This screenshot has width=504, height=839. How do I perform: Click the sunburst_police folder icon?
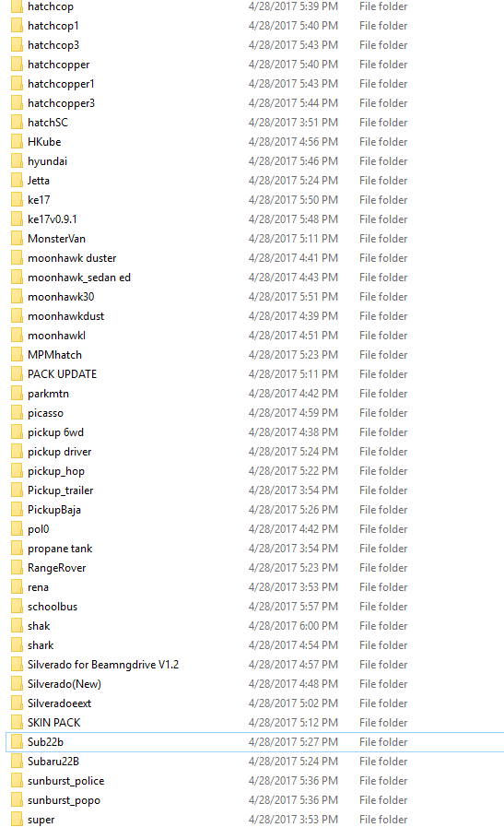(17, 781)
